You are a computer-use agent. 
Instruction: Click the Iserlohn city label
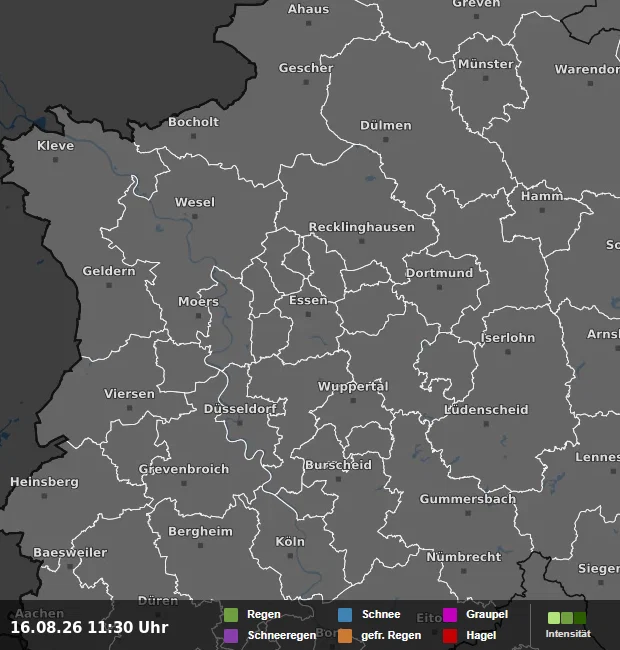508,338
